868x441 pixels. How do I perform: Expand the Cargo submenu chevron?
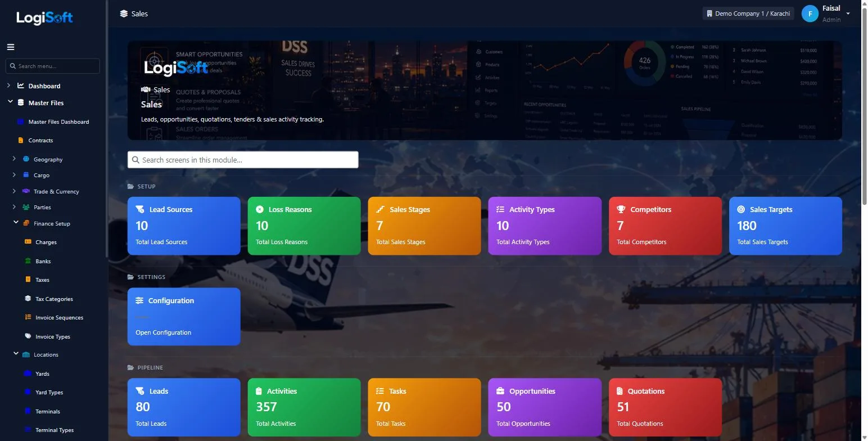(14, 175)
